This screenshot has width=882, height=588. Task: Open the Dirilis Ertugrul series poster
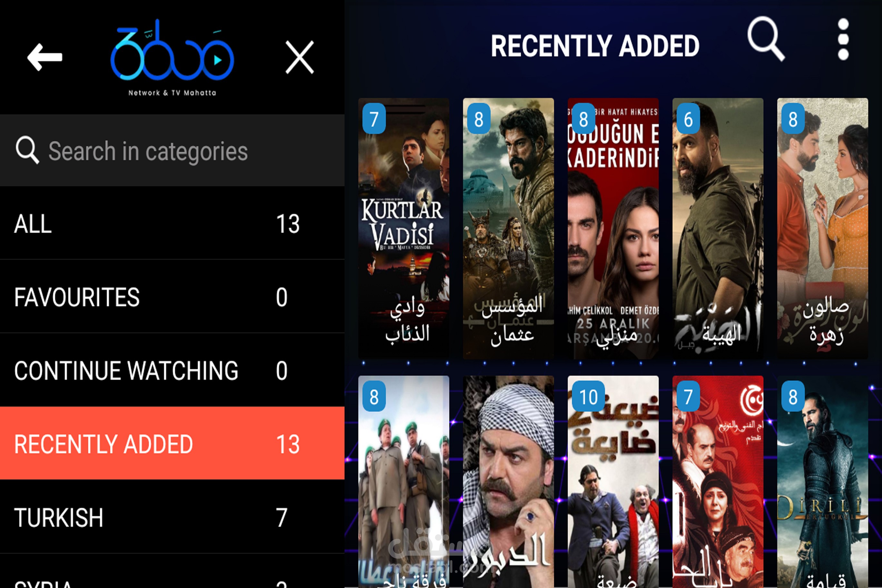click(x=822, y=482)
